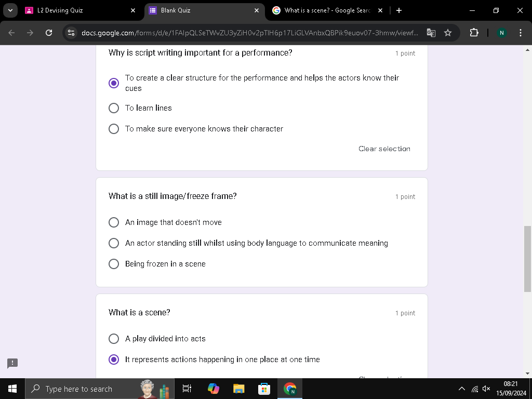
Task: Click the page vertical scrollbar thumb
Action: point(528,259)
